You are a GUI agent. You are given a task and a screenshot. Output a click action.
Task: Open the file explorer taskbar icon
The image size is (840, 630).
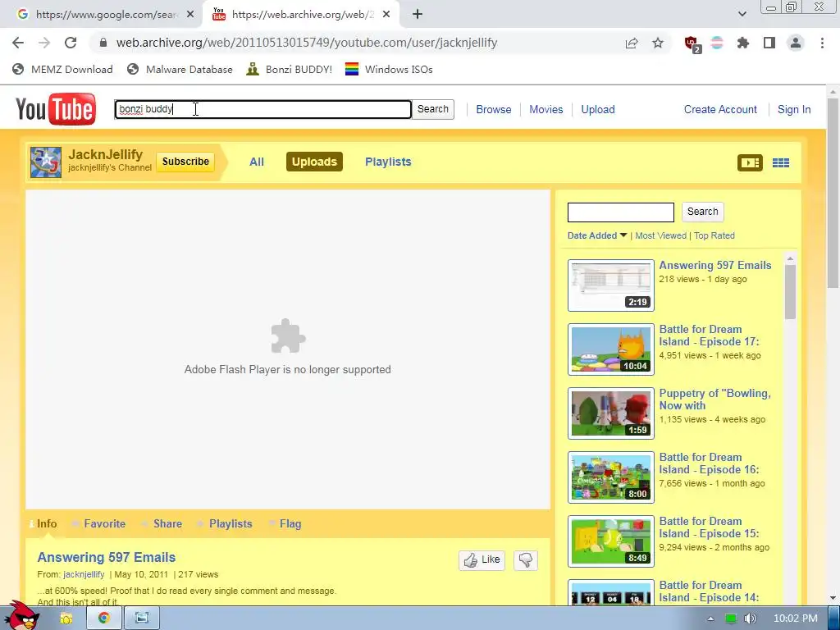point(66,619)
